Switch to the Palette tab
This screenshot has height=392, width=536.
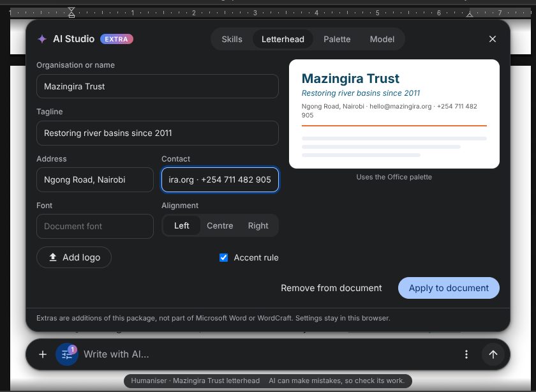tap(337, 40)
